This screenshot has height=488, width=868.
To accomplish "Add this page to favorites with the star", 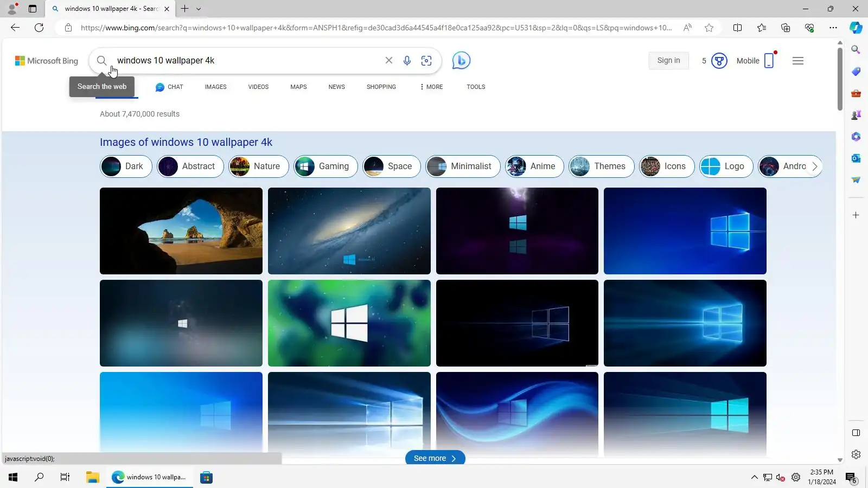I will (x=709, y=28).
